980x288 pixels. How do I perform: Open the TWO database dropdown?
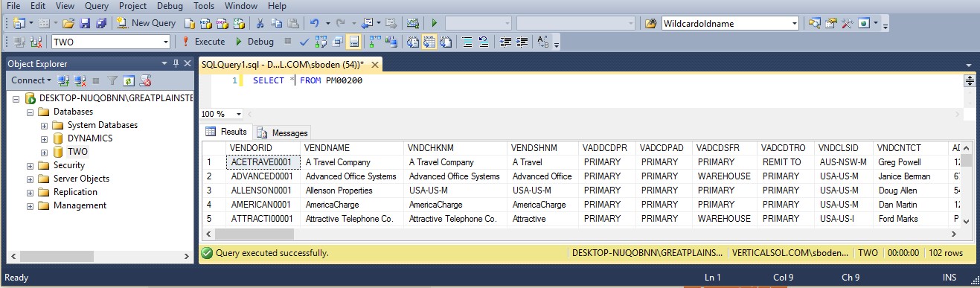pos(165,42)
